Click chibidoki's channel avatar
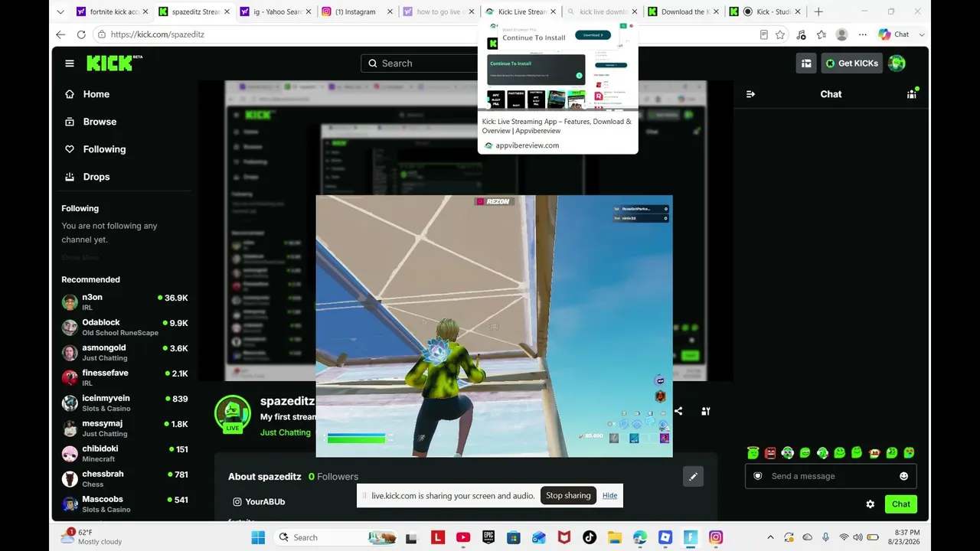Image resolution: width=980 pixels, height=551 pixels. tap(70, 454)
